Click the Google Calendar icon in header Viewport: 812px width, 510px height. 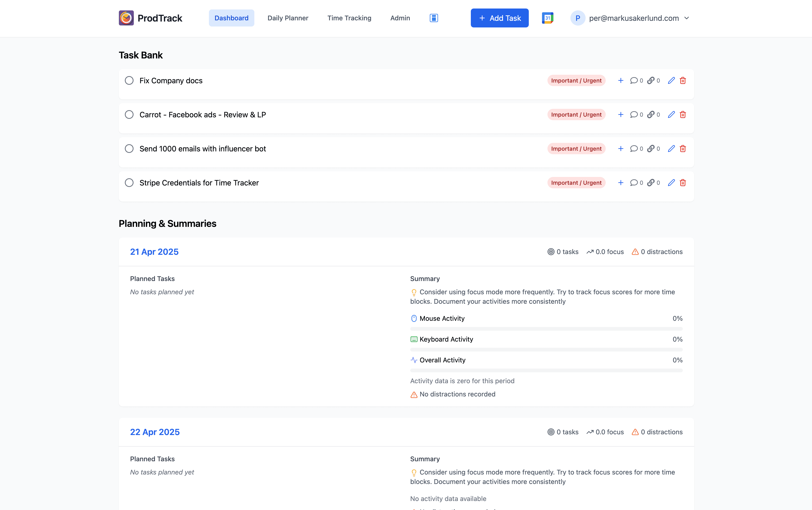(x=547, y=18)
